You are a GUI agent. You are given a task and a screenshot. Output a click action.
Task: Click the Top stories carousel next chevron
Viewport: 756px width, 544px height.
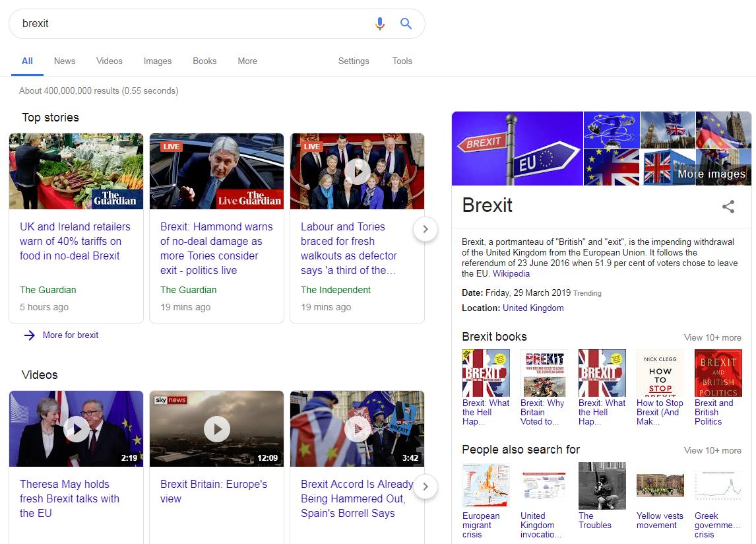(425, 229)
